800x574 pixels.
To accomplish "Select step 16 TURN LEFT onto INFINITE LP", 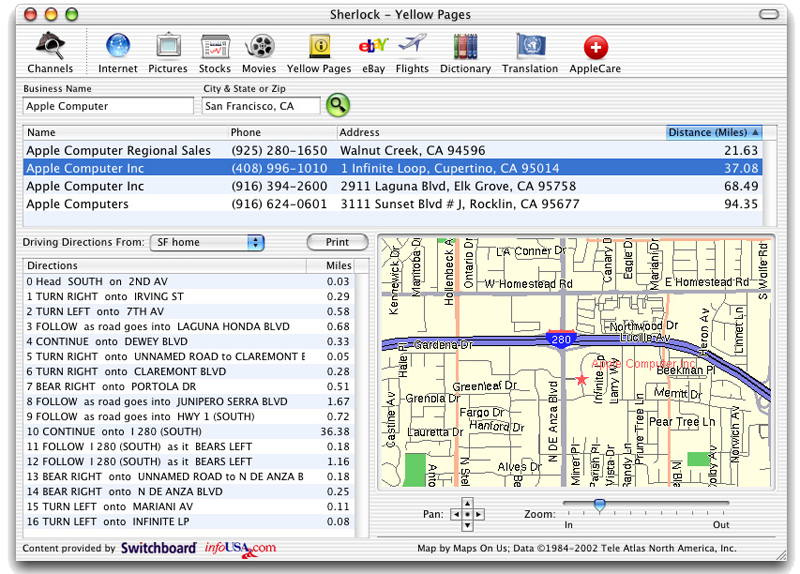I will 189,522.
